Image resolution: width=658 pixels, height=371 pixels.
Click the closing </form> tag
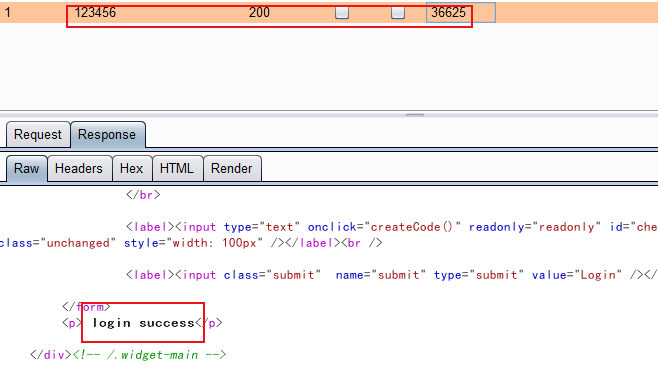pyautogui.click(x=86, y=307)
